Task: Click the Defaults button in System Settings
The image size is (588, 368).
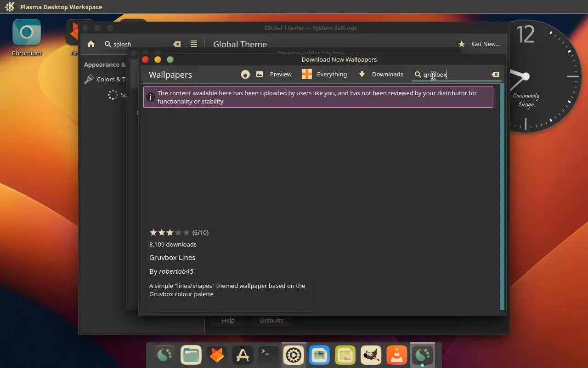Action: (x=271, y=321)
